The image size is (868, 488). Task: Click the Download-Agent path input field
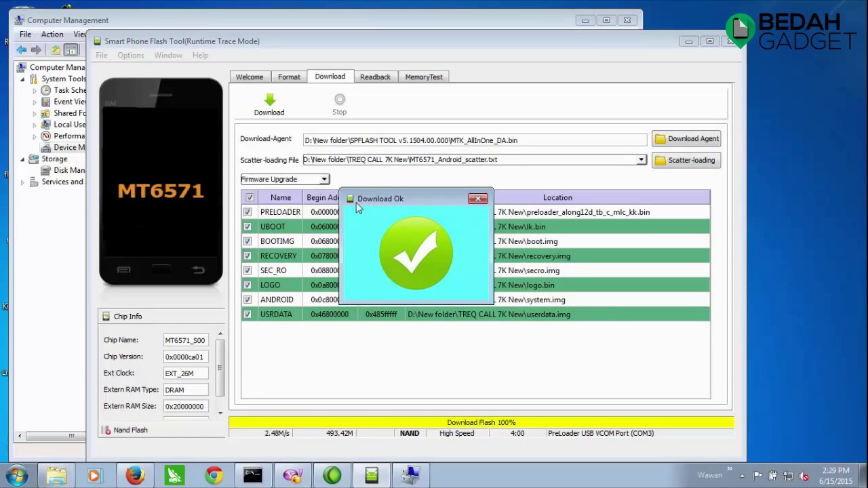[x=475, y=140]
